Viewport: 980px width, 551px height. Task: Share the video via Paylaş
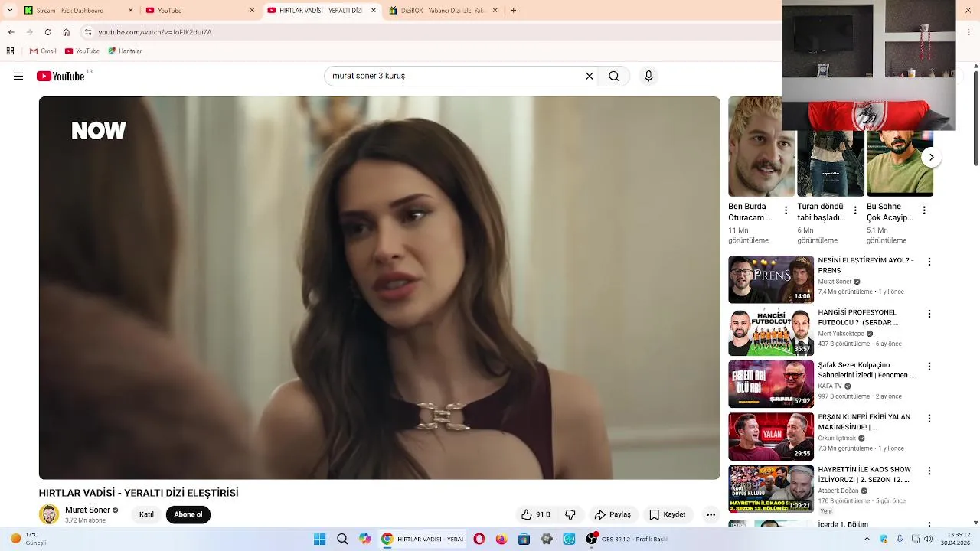pos(613,514)
